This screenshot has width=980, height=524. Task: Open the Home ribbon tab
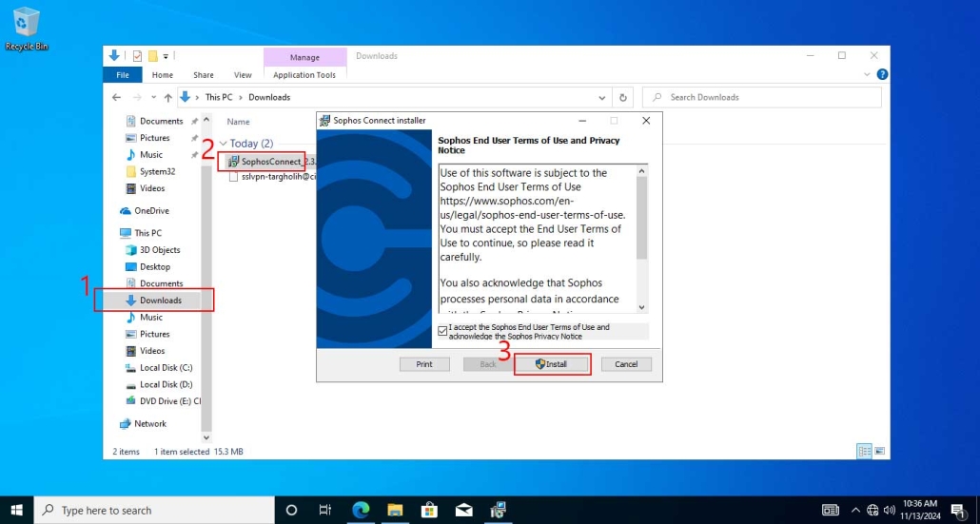click(x=163, y=75)
